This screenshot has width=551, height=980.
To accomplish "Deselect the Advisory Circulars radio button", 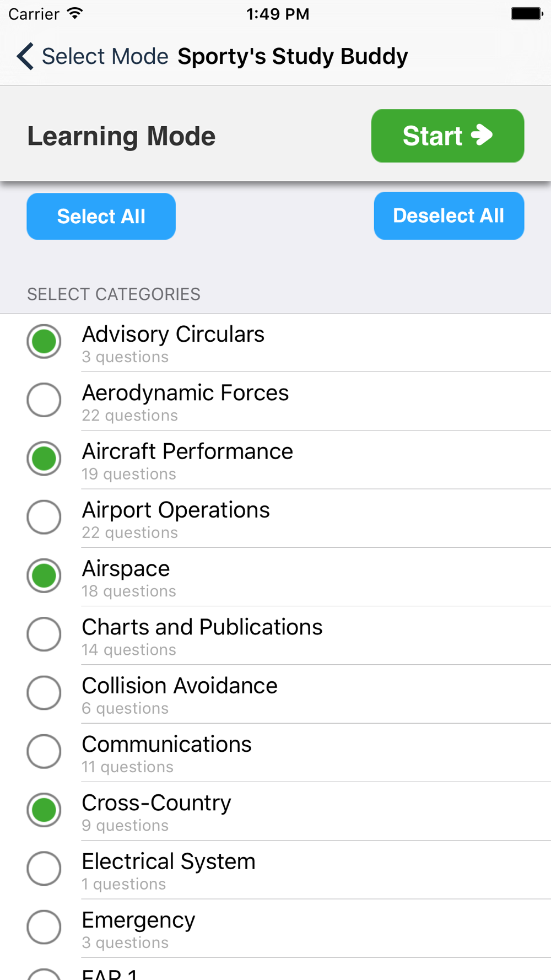I will [44, 342].
